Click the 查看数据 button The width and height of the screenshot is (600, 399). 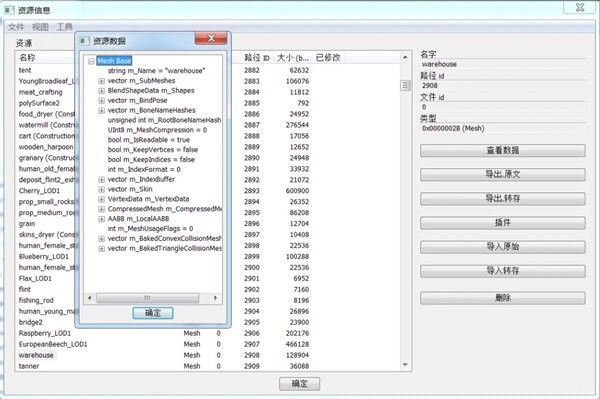coord(502,150)
